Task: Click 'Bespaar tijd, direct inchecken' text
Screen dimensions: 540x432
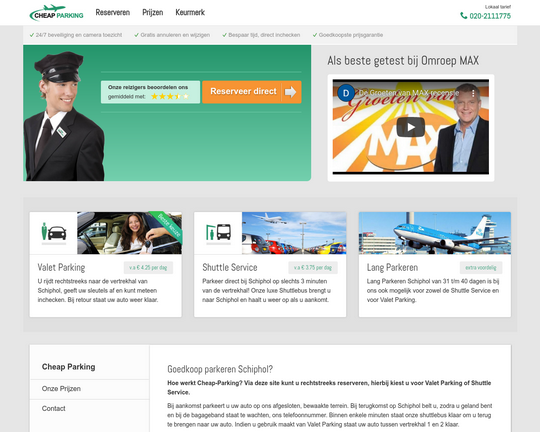Action: click(264, 35)
